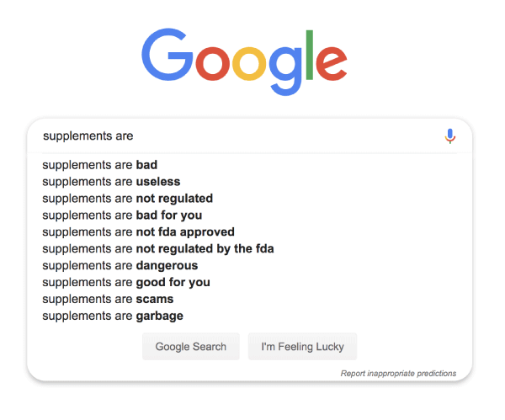This screenshot has height=420, width=505.
Task: Choose 'supplements are not fda approved'
Action: (x=138, y=231)
